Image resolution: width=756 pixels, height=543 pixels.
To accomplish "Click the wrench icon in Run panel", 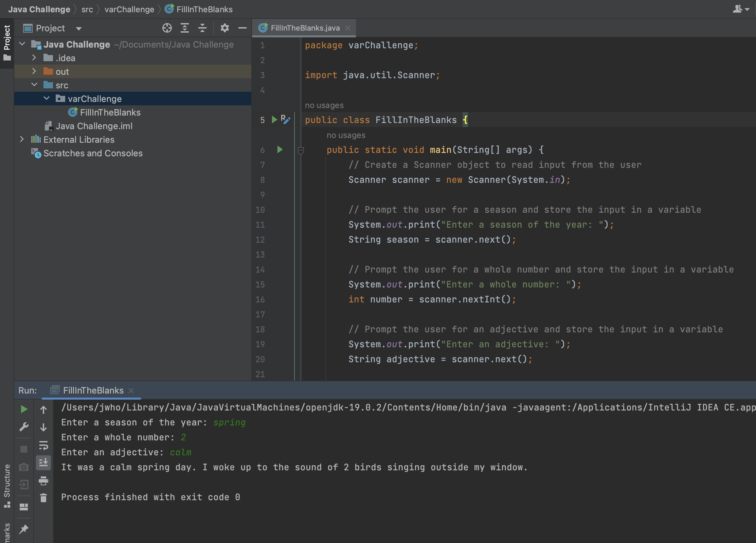I will click(24, 427).
